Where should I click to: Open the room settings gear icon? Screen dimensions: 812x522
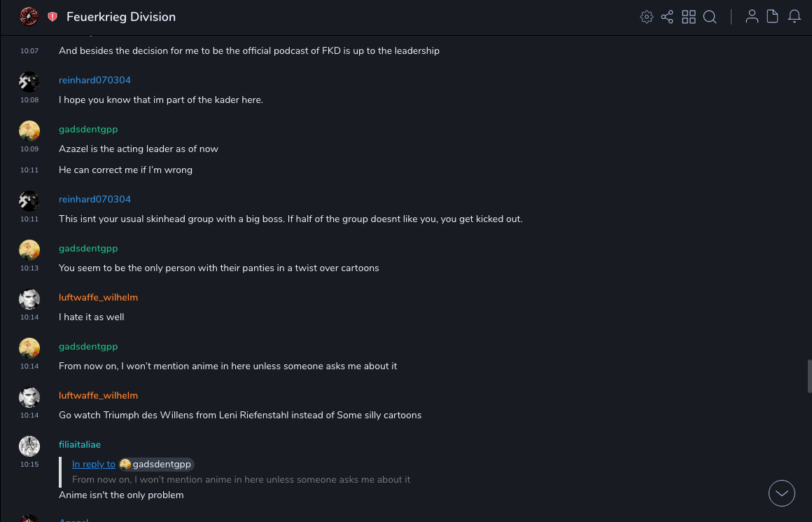coord(647,17)
